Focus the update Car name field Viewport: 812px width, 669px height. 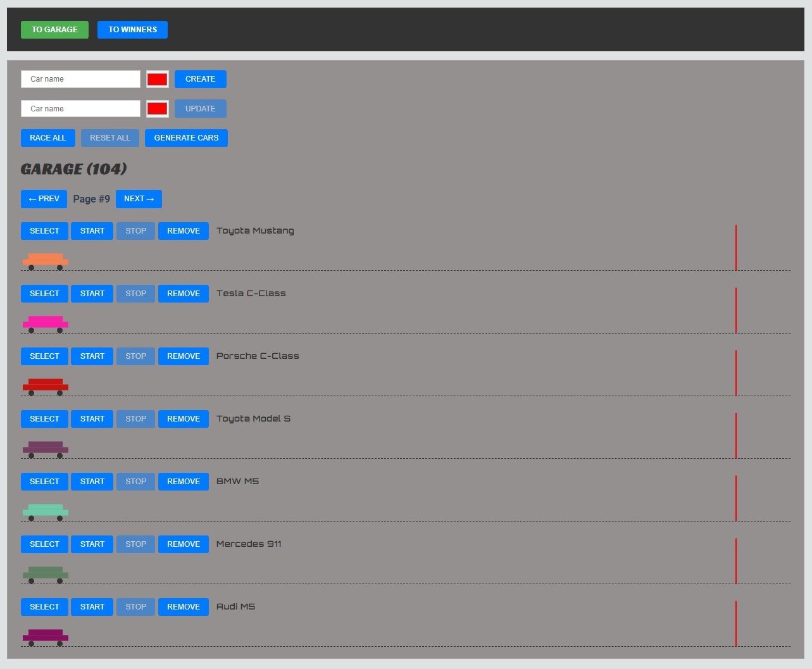80,109
